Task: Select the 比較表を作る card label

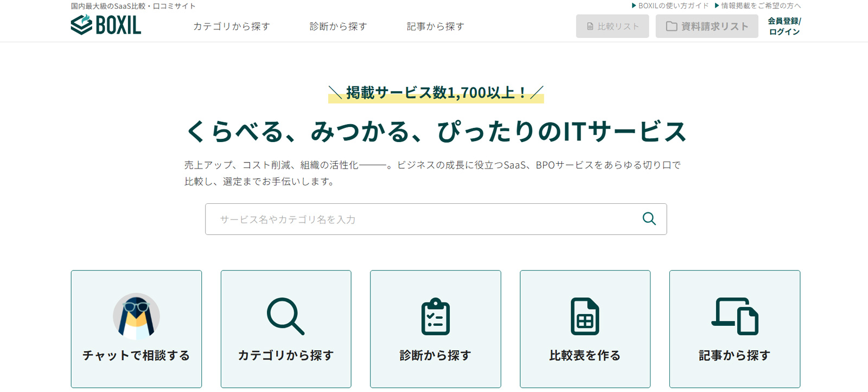Action: coord(585,356)
